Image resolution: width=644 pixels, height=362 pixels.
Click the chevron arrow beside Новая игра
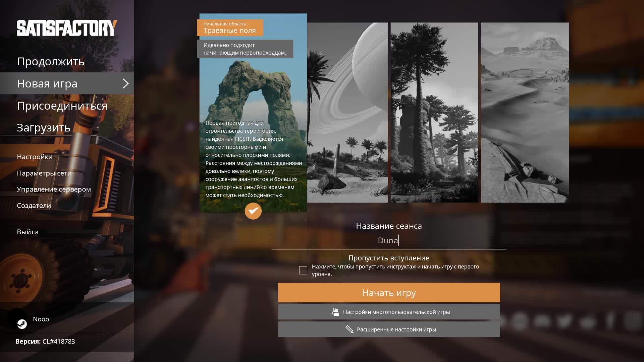coord(125,83)
